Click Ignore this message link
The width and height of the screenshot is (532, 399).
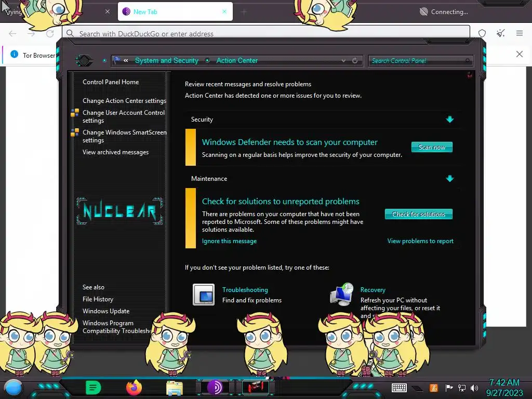pos(229,241)
